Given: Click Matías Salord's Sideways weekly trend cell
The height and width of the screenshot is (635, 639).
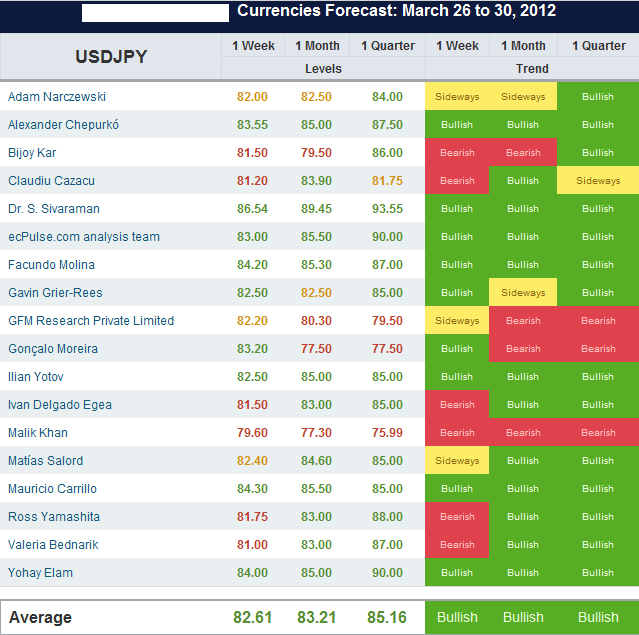Looking at the screenshot, I should point(457,461).
